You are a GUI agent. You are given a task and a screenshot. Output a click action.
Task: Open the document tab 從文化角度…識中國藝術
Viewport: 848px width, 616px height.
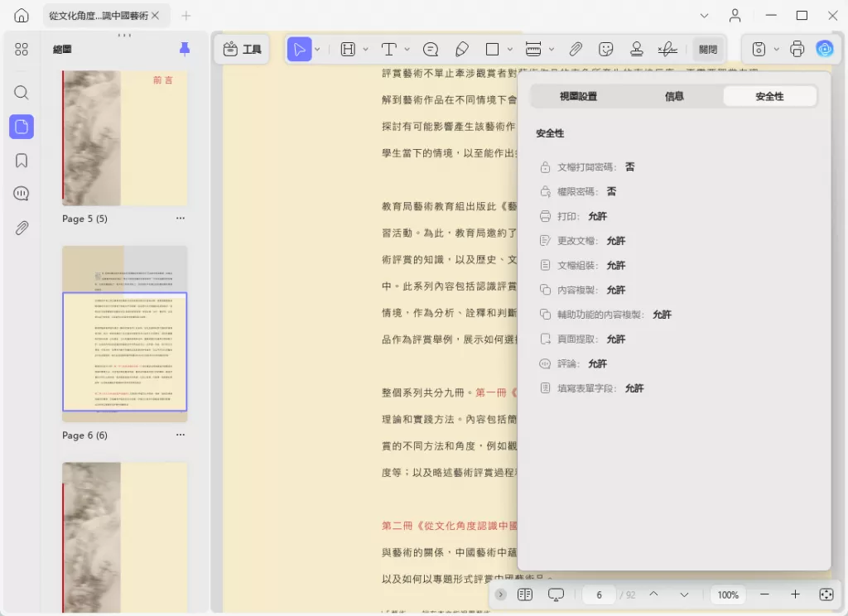coord(99,16)
